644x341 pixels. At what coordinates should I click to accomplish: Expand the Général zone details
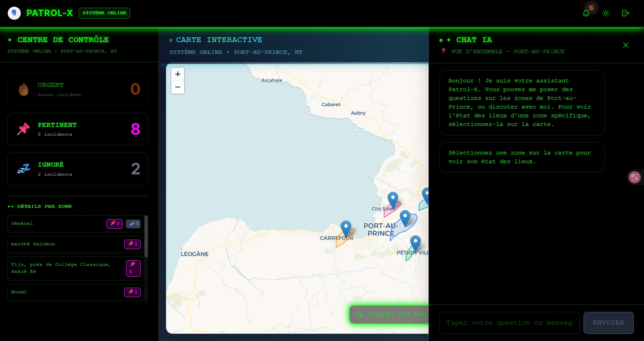pos(56,224)
